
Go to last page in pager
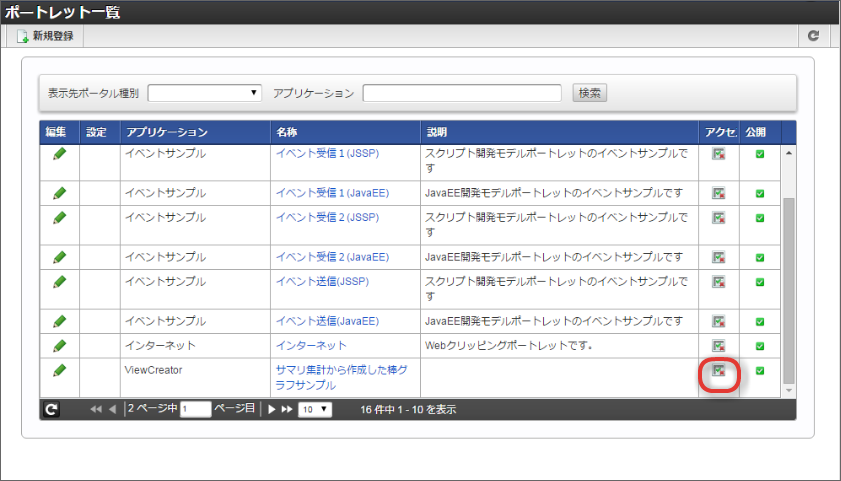point(287,409)
